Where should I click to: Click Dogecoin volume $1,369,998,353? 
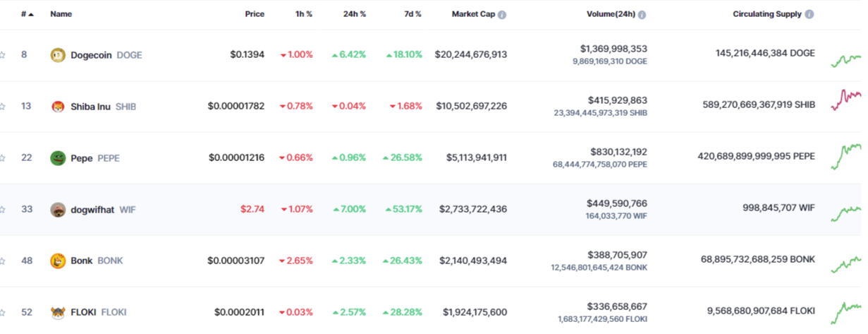click(613, 49)
